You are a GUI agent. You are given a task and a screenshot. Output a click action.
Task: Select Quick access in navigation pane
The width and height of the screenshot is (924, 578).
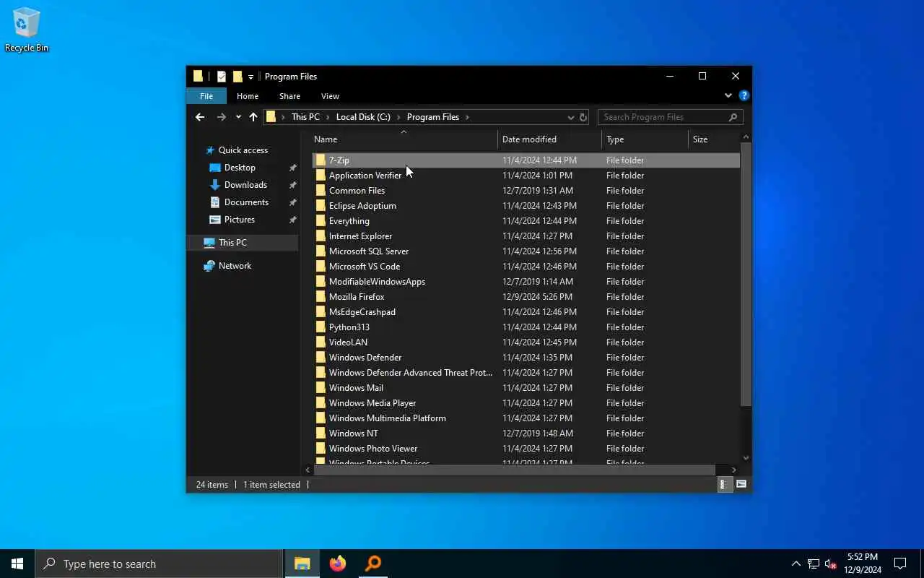pyautogui.click(x=243, y=150)
